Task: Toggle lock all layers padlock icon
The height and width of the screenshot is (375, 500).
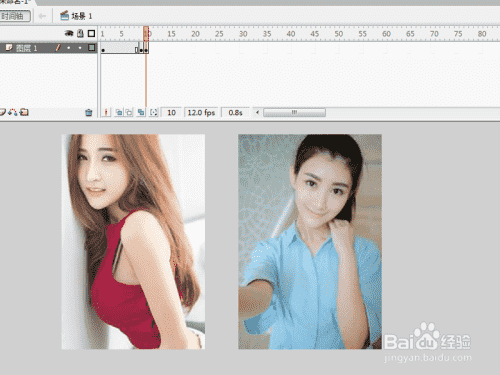Action: (x=80, y=33)
